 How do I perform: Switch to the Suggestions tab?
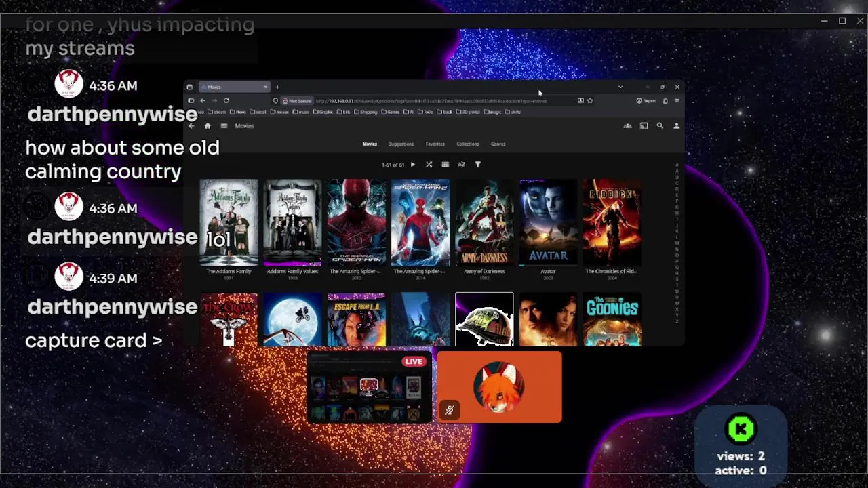coord(401,144)
